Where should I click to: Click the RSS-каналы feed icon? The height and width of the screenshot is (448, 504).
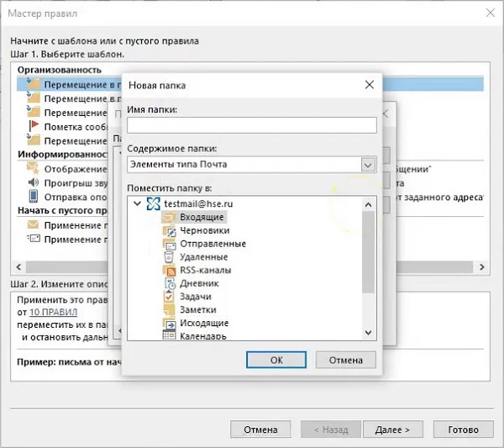coord(168,271)
